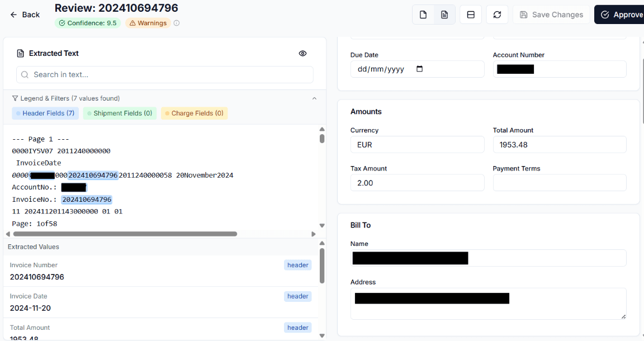Click the refresh icon in the toolbar
Image resolution: width=644 pixels, height=341 pixels.
tap(497, 15)
